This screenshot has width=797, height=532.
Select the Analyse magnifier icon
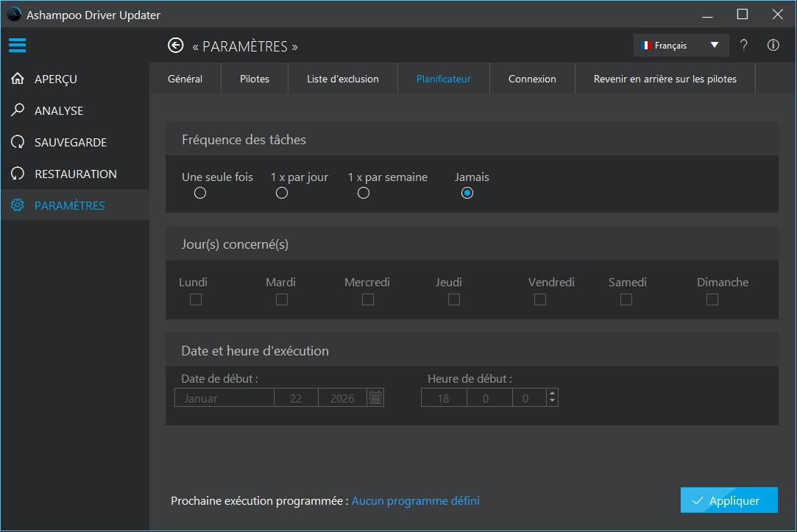click(17, 110)
